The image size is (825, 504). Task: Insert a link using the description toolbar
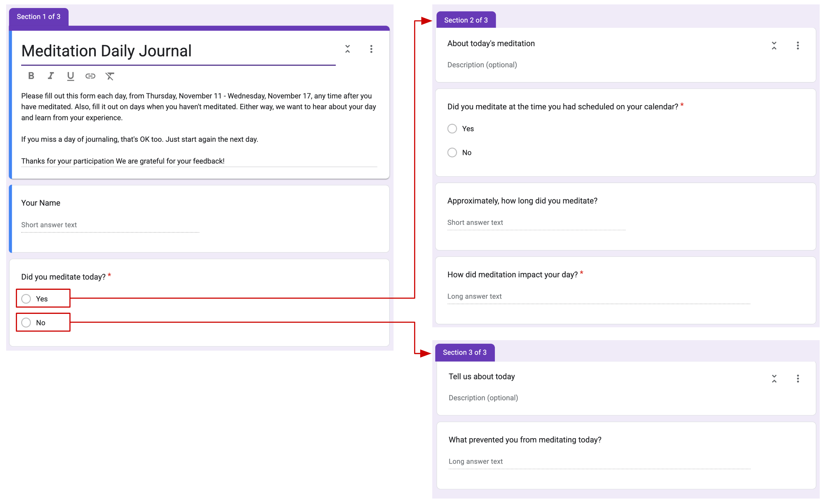pos(90,76)
